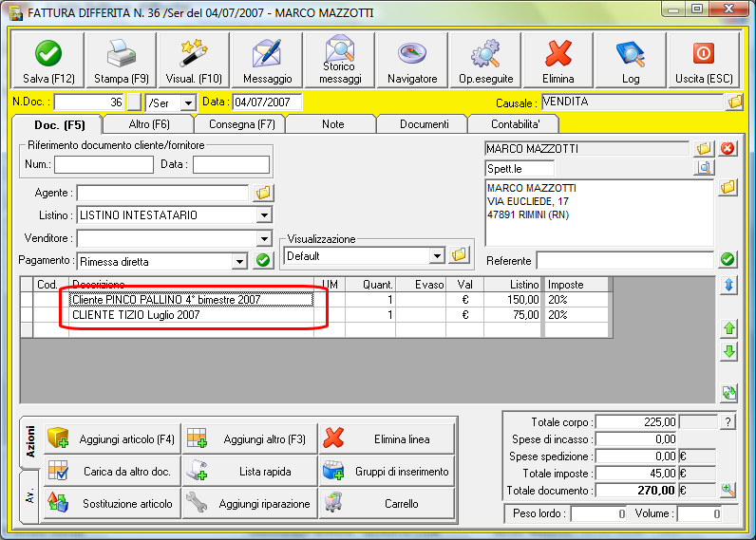Click Sostituzione articolo button

coord(112,503)
